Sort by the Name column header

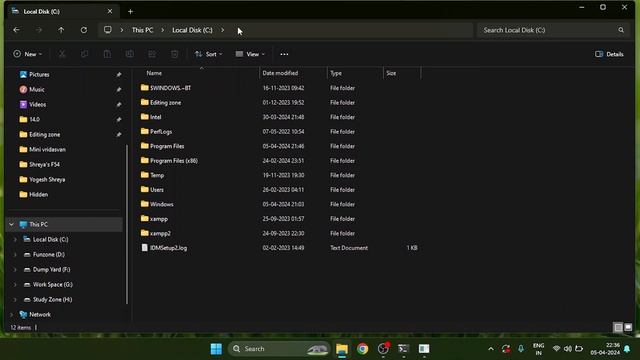[154, 73]
